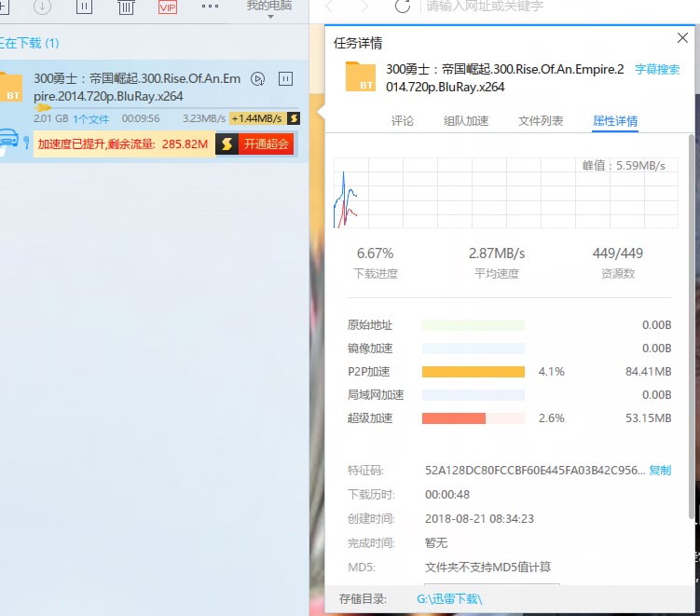The height and width of the screenshot is (616, 700).
Task: Click the details panel vertical scrollbar
Action: (692, 328)
